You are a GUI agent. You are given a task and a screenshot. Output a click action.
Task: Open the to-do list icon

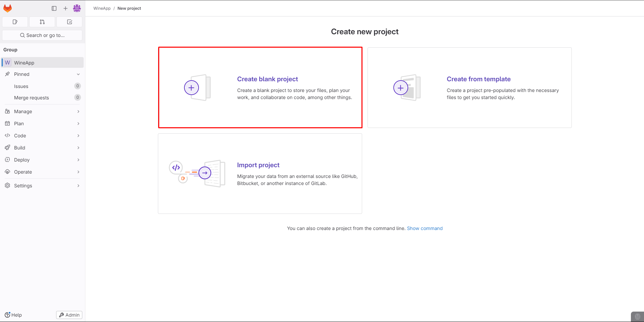70,22
